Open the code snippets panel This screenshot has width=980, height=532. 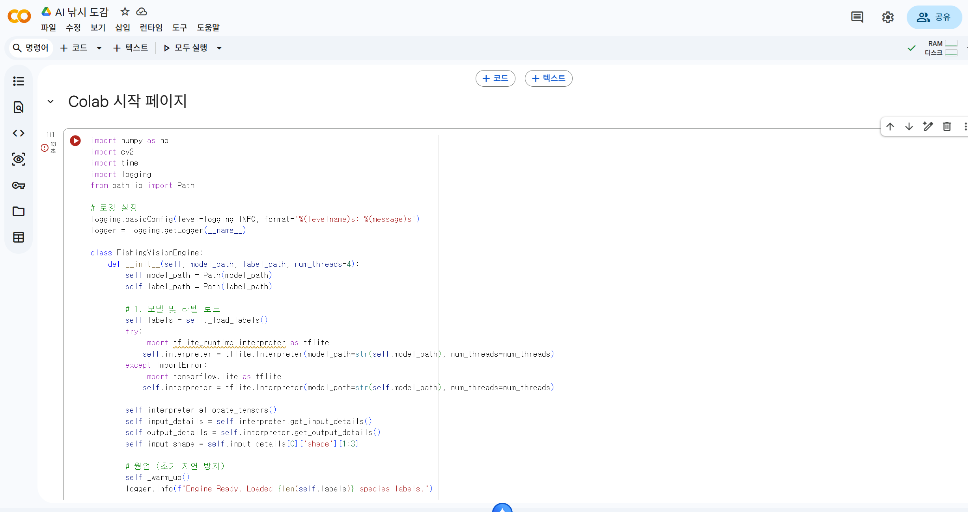pyautogui.click(x=19, y=133)
